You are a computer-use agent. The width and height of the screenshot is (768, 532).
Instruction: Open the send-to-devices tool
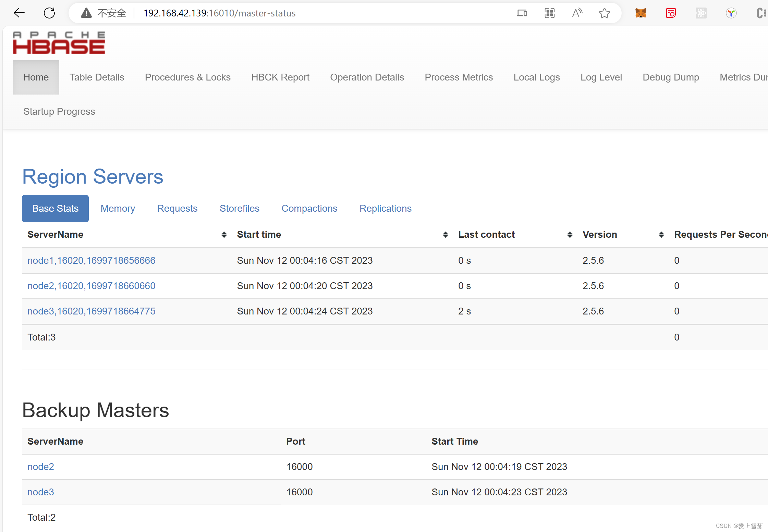click(522, 13)
